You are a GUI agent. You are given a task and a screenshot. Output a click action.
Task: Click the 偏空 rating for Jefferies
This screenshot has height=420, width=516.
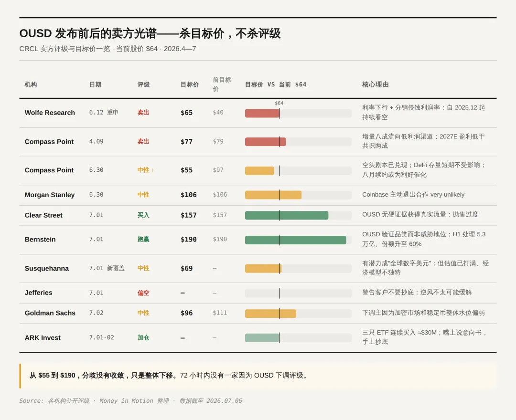pos(143,293)
